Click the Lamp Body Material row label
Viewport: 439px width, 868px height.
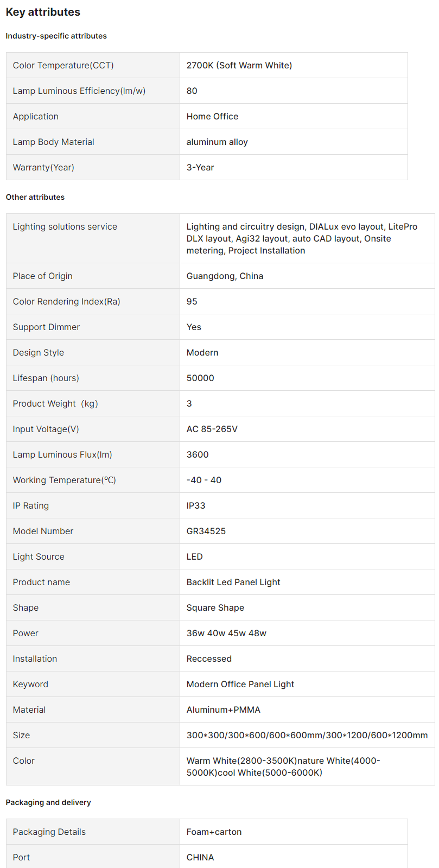pos(53,142)
